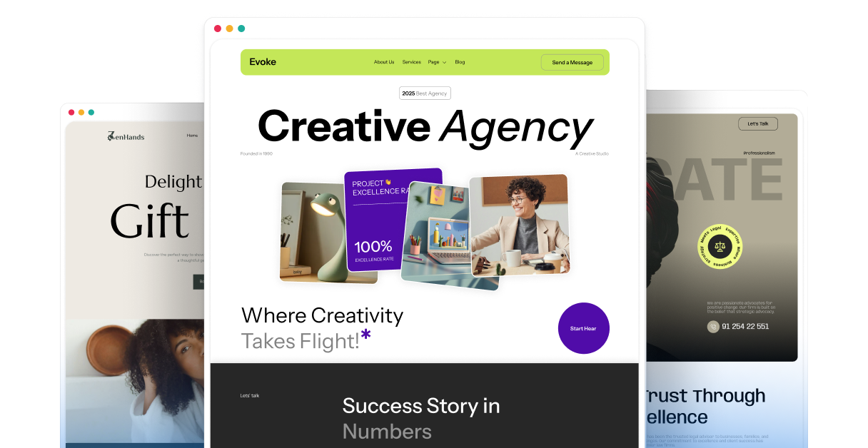Click the red dot on center window
This screenshot has height=448, width=868.
pos(218,29)
